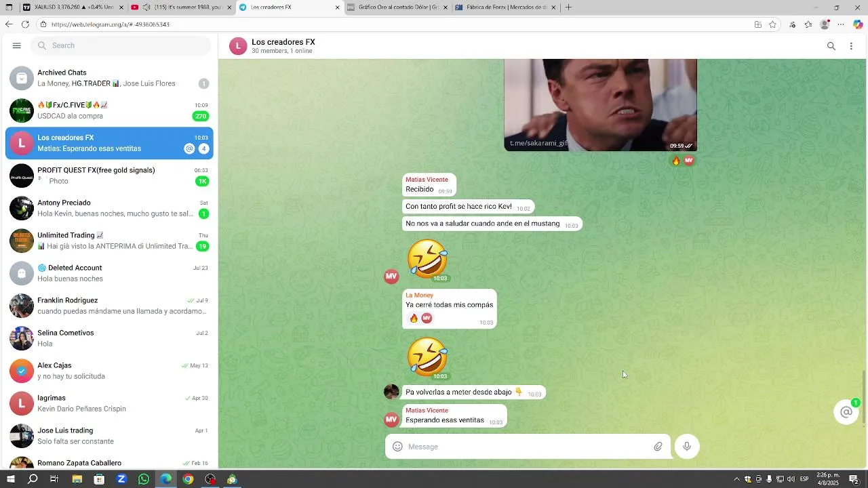
Task: Click Los creadores FX chat header title
Action: [x=283, y=42]
